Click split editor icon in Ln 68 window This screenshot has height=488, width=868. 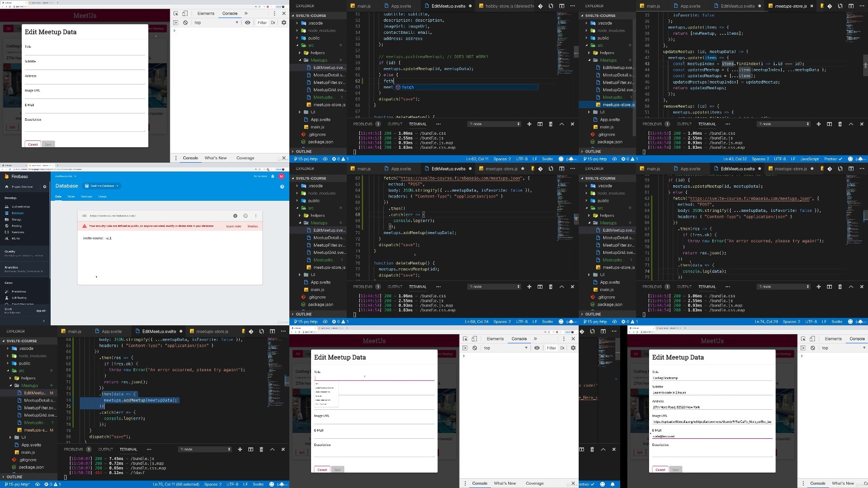[x=562, y=169]
